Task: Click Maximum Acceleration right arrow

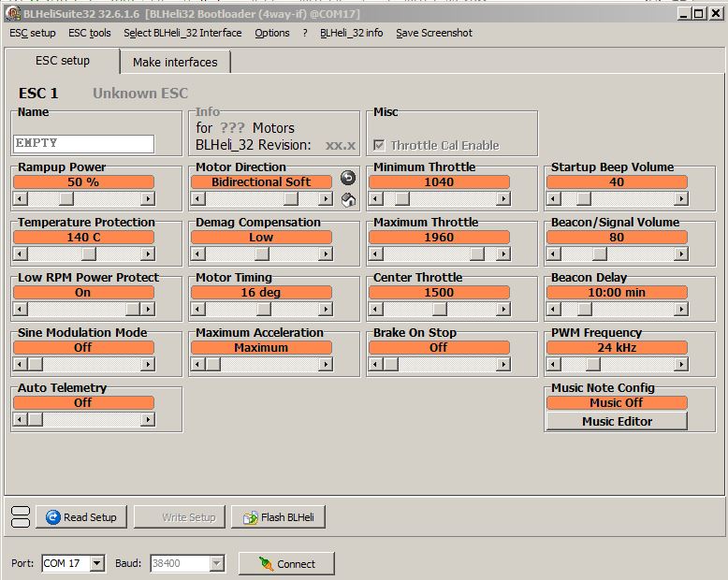Action: (326, 364)
